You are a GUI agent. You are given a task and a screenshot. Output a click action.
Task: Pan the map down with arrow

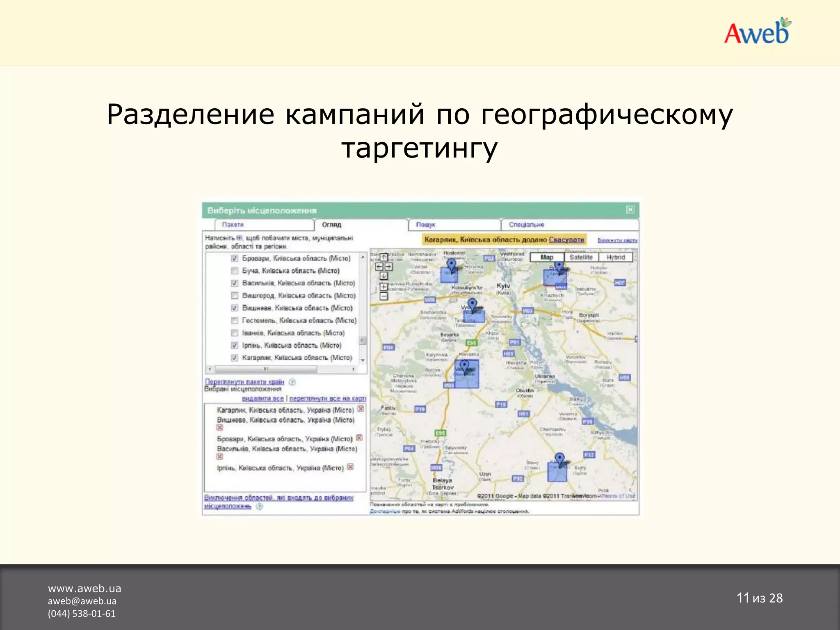383,276
